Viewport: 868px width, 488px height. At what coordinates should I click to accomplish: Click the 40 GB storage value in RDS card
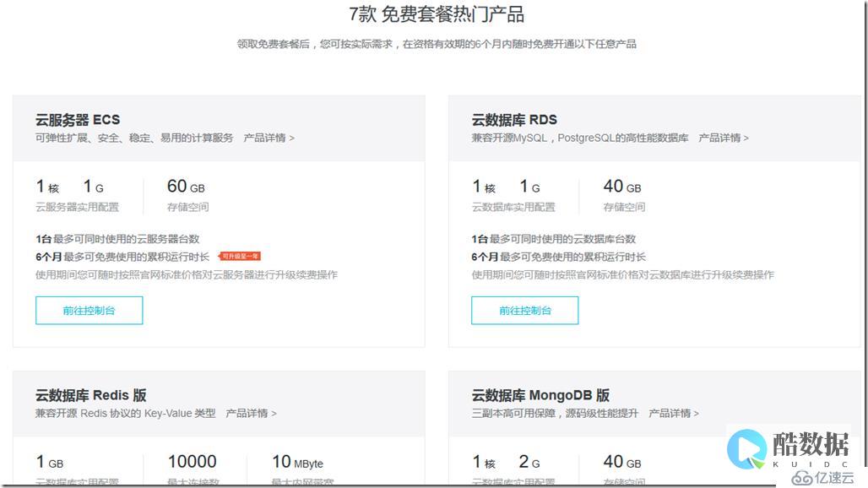[x=622, y=187]
